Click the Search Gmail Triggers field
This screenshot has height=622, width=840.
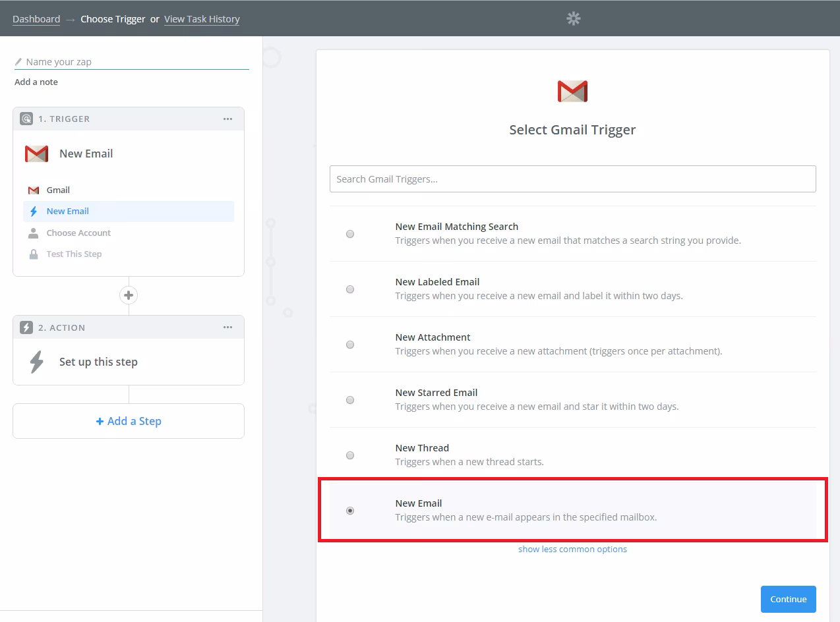pyautogui.click(x=572, y=179)
